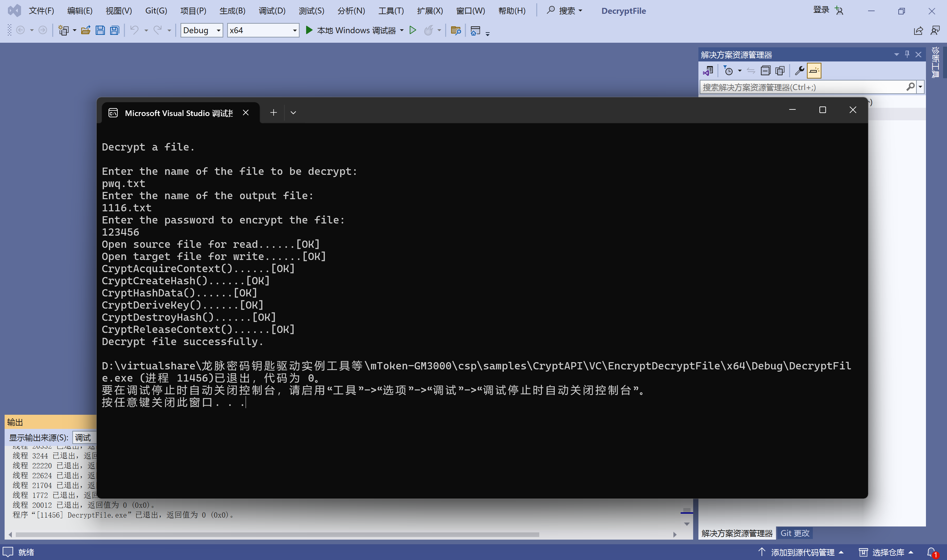Screen dimensions: 947x560
Task: Click the notification bell in the status bar
Action: click(x=931, y=552)
